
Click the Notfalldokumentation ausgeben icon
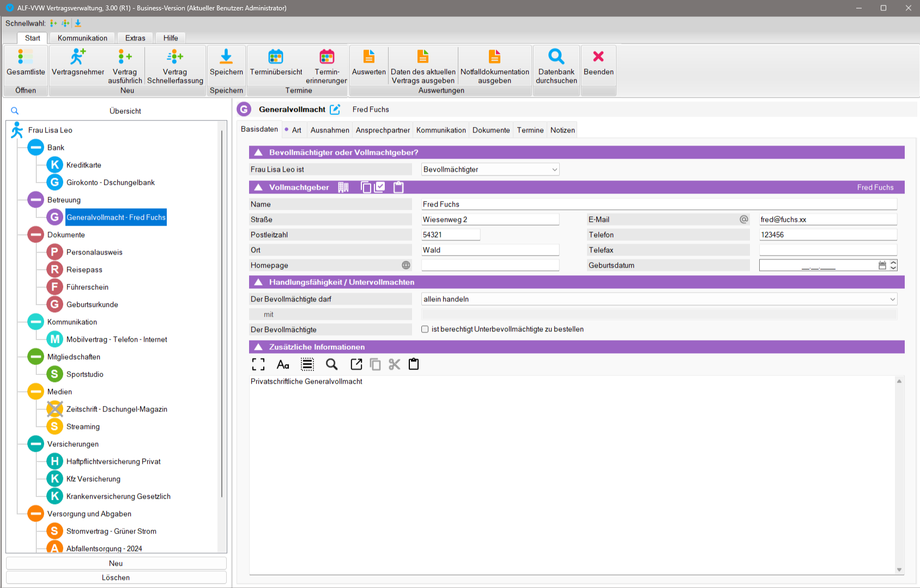pos(494,57)
